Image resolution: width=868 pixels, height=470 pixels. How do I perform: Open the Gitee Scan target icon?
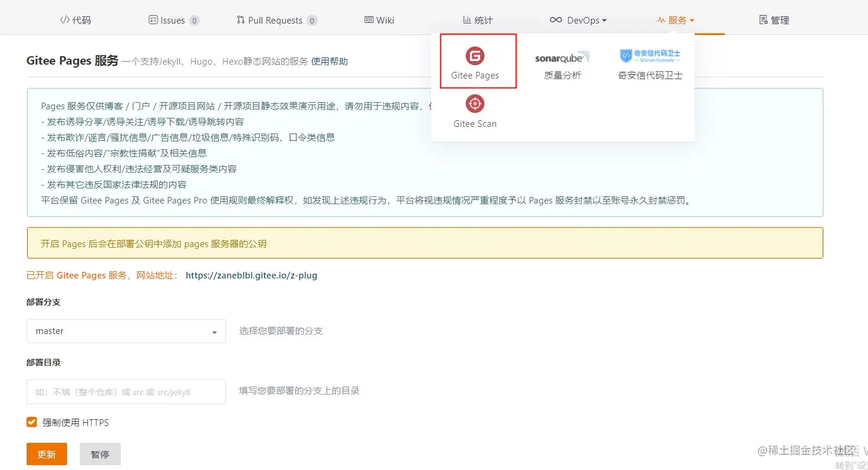475,104
